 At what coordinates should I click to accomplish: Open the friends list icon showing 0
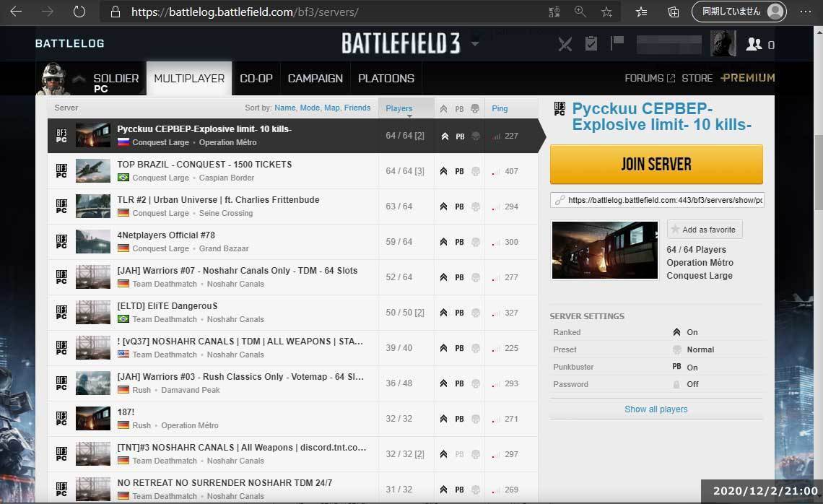(x=760, y=45)
